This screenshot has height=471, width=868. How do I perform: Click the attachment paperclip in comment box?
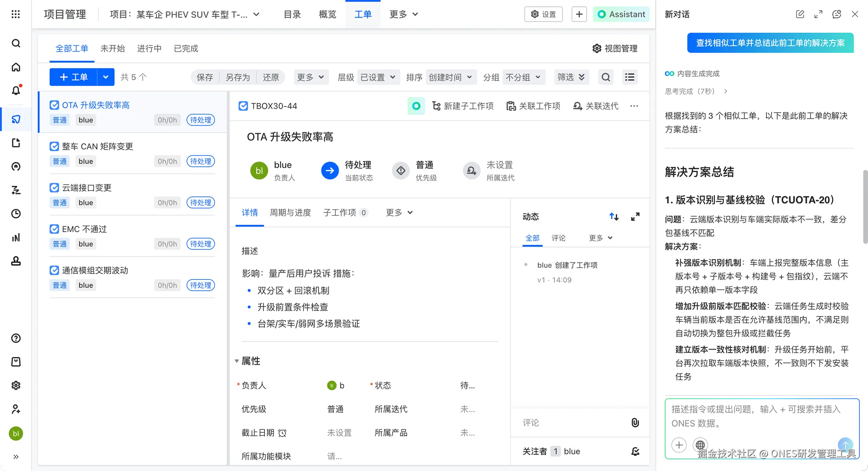(635, 423)
